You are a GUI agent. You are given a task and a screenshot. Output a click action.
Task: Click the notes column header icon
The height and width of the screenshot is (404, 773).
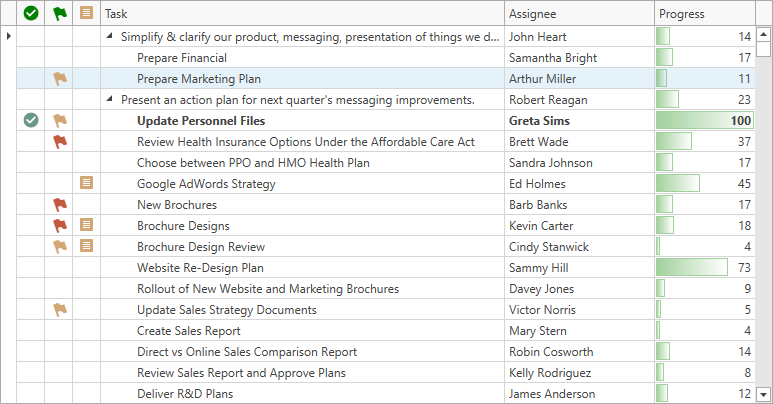[x=86, y=13]
